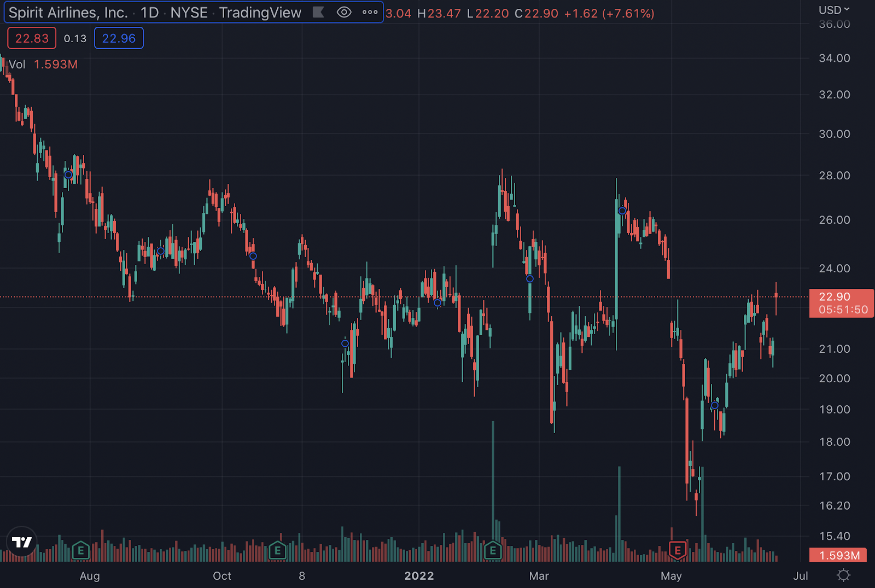The height and width of the screenshot is (588, 875).
Task: Click the 2022 label on the time axis
Action: 419,576
